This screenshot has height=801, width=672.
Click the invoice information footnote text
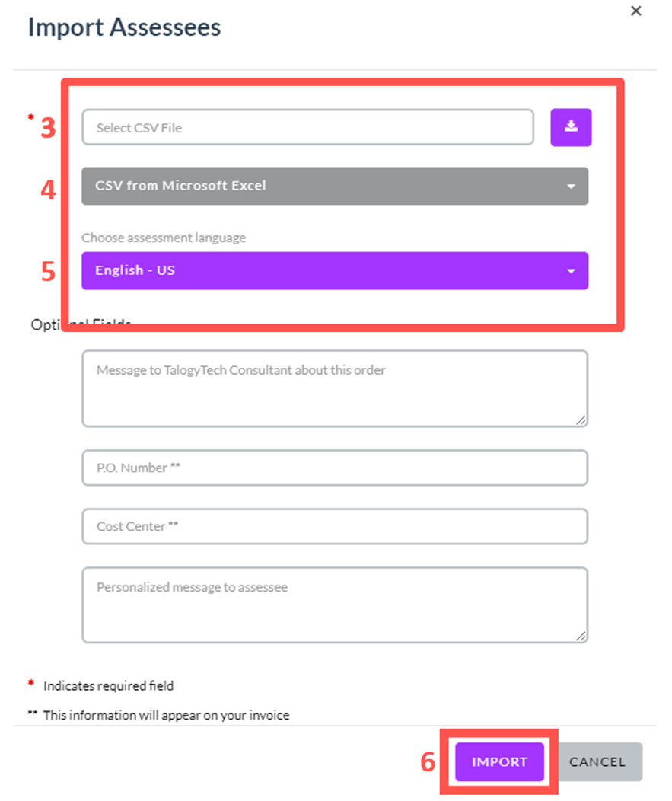click(166, 715)
